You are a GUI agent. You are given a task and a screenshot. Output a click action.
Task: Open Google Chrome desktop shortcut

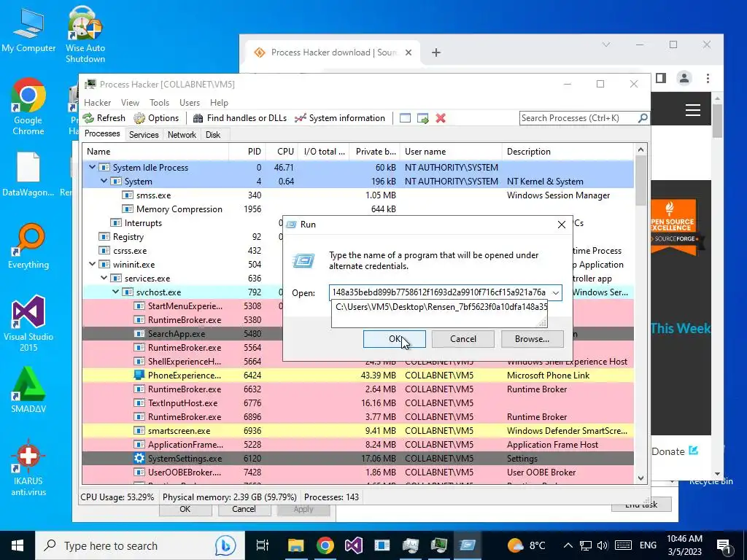28,106
